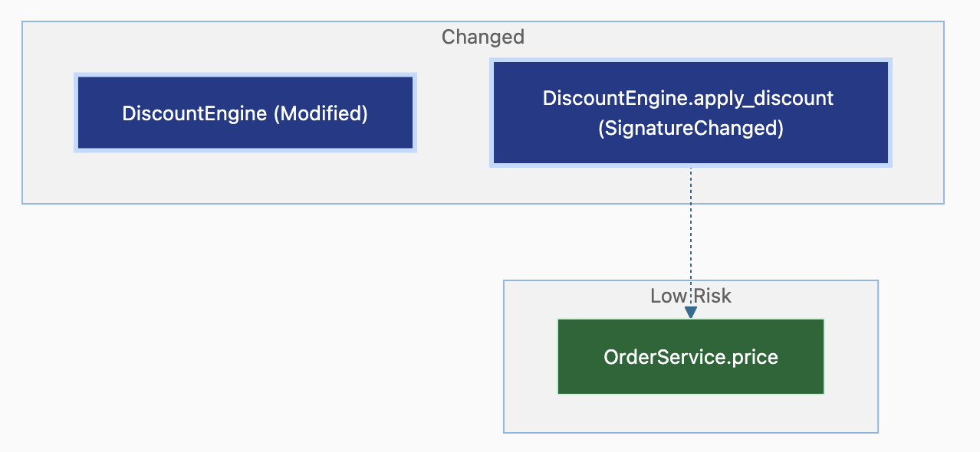Viewport: 980px width, 452px height.
Task: Select the DiscountEngine (Modified) node
Action: click(x=245, y=113)
